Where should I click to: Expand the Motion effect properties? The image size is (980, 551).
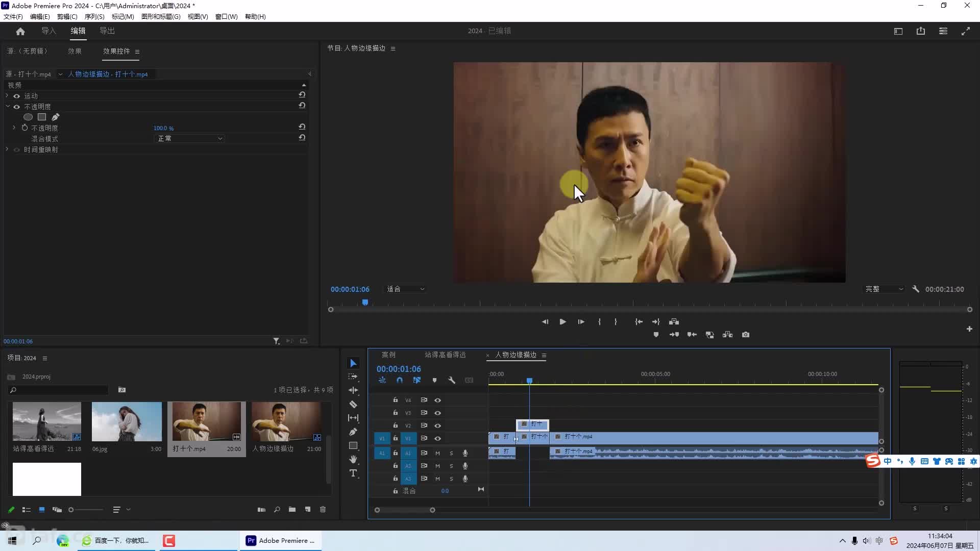7,95
